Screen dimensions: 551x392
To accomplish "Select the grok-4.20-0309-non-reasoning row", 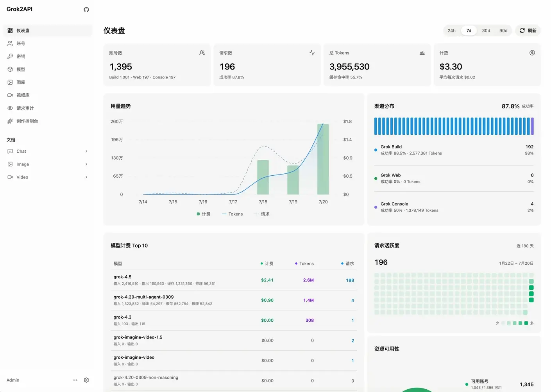I will click(234, 381).
